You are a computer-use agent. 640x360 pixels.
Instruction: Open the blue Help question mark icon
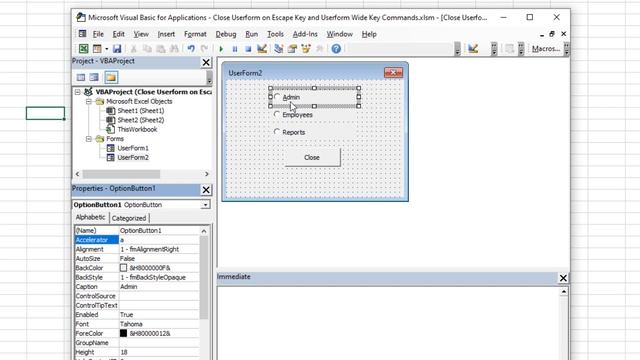tap(336, 49)
